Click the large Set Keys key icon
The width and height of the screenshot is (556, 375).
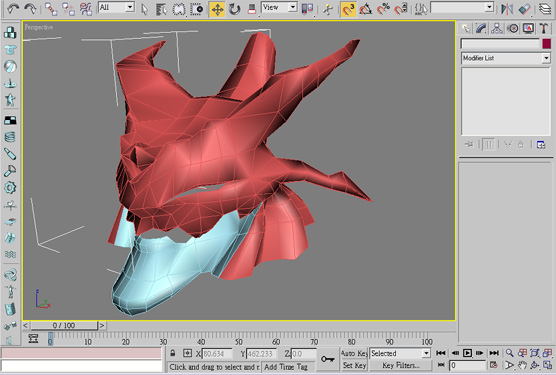327,359
